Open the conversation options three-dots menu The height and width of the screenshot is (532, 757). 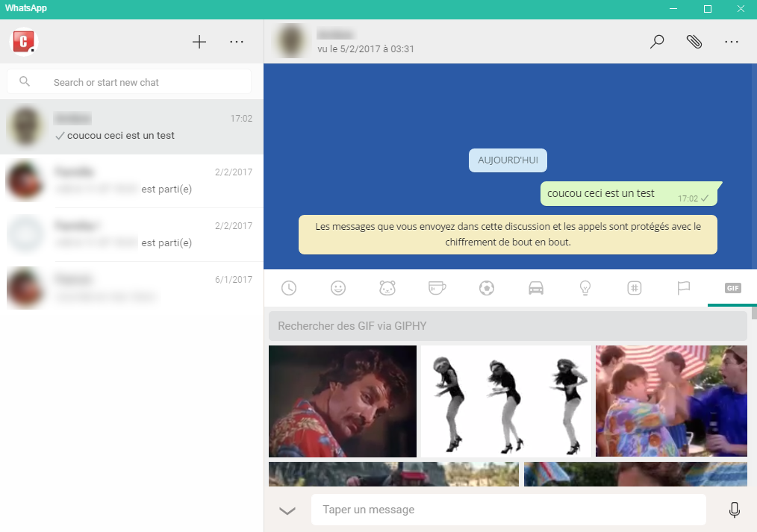pos(732,42)
